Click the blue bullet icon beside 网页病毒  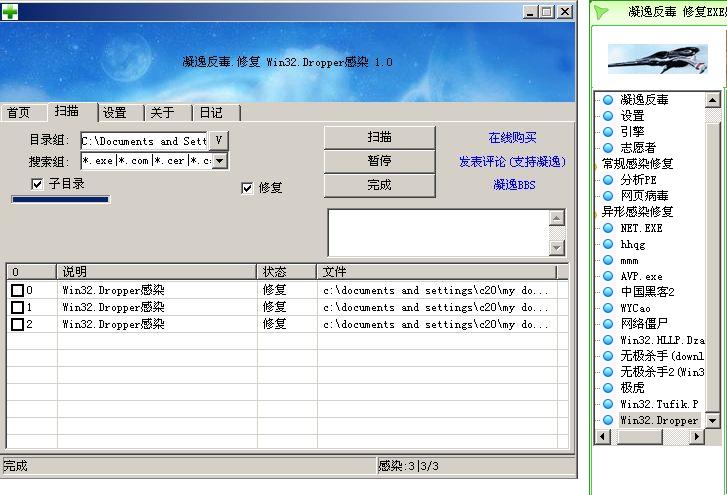(608, 196)
